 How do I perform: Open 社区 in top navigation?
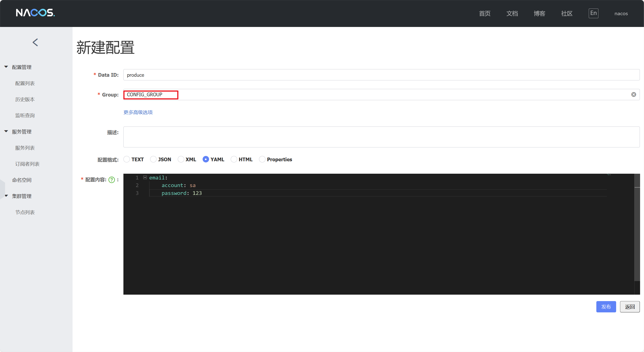click(567, 14)
